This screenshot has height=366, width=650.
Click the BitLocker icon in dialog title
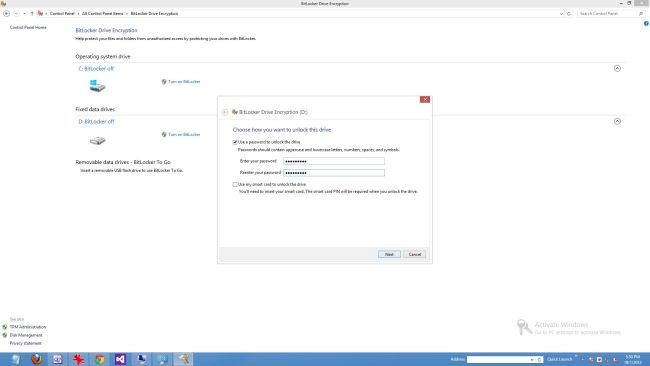235,112
